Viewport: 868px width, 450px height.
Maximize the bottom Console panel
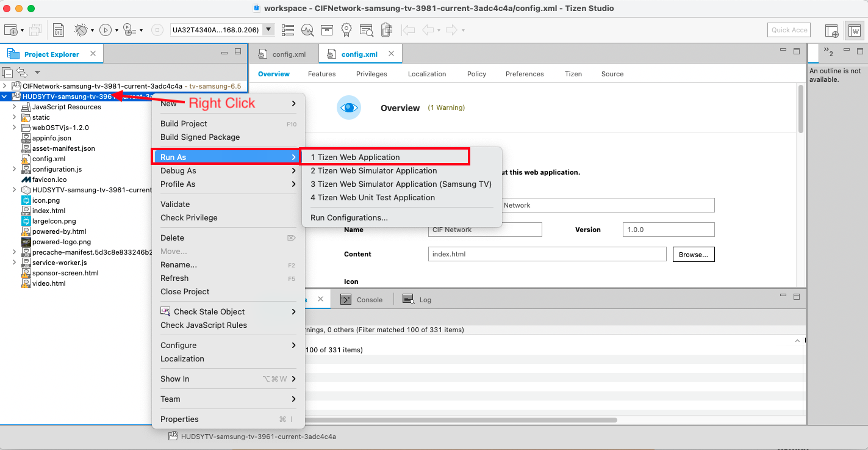click(797, 296)
